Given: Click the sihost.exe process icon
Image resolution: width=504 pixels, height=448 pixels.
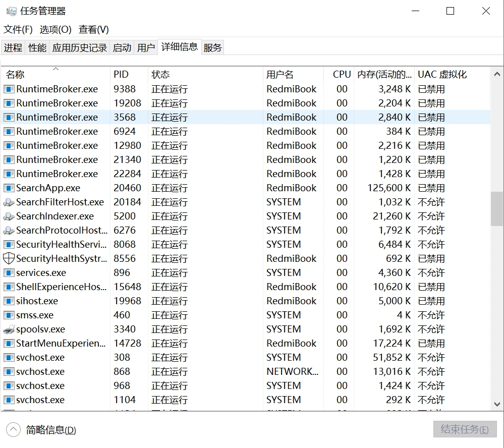Looking at the screenshot, I should click(x=8, y=301).
